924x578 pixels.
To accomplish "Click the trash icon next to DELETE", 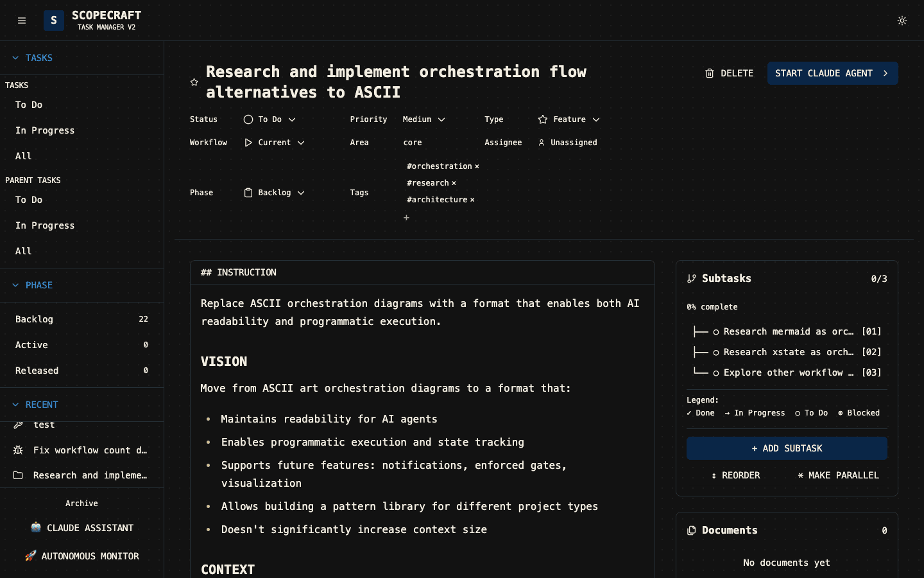I will [710, 73].
